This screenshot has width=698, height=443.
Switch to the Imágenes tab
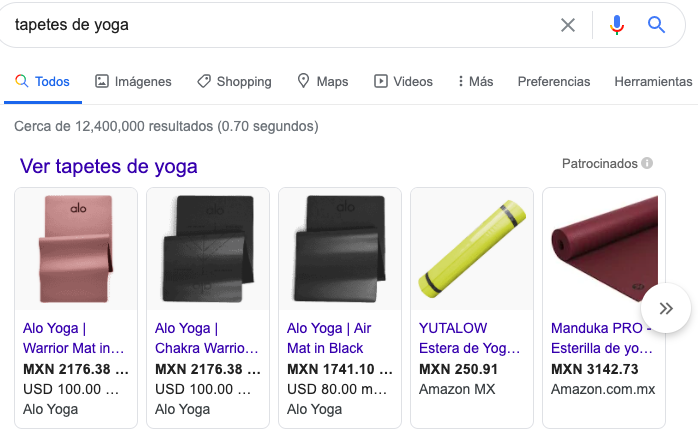[133, 81]
